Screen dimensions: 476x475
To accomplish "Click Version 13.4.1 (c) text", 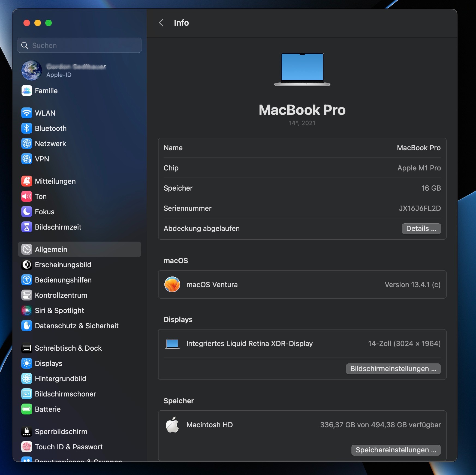I will (412, 285).
